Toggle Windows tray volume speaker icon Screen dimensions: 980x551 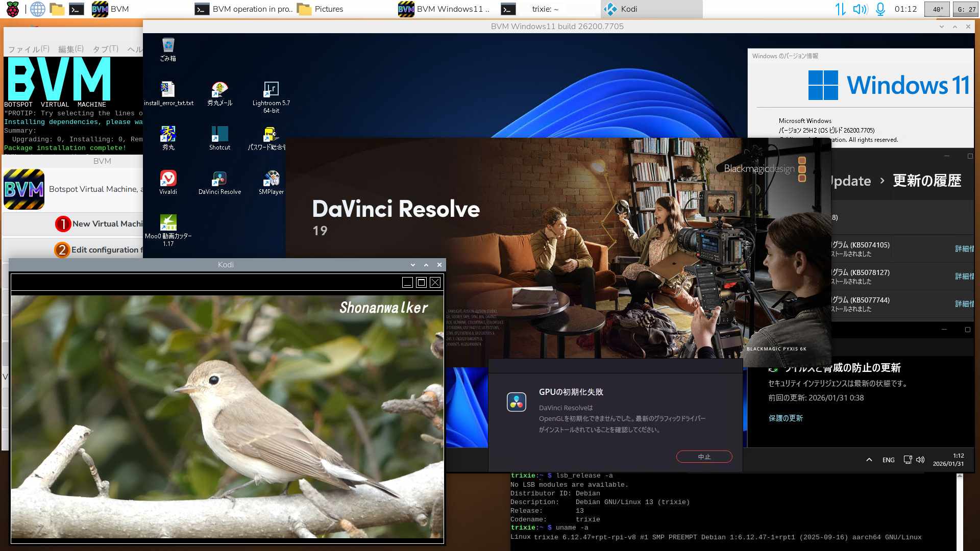[x=920, y=460]
